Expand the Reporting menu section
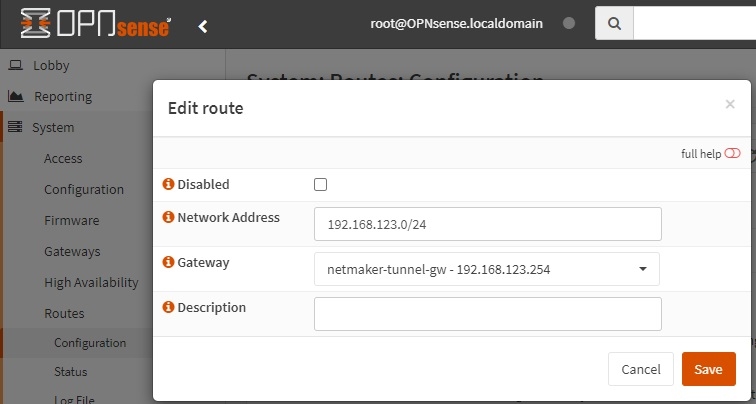This screenshot has width=756, height=404. (x=63, y=96)
